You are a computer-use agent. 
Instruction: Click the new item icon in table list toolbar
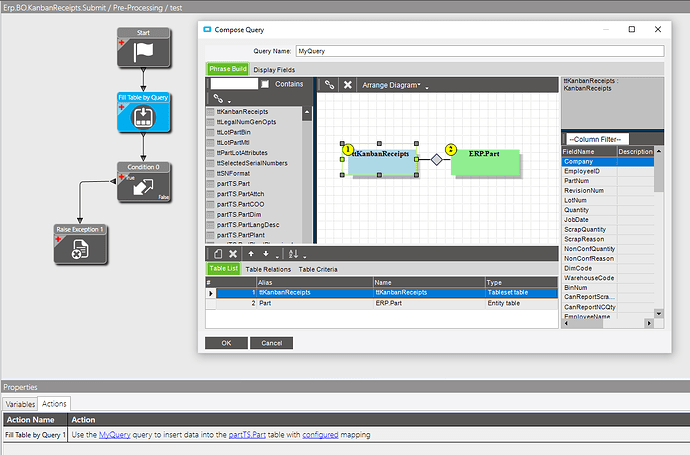click(218, 254)
